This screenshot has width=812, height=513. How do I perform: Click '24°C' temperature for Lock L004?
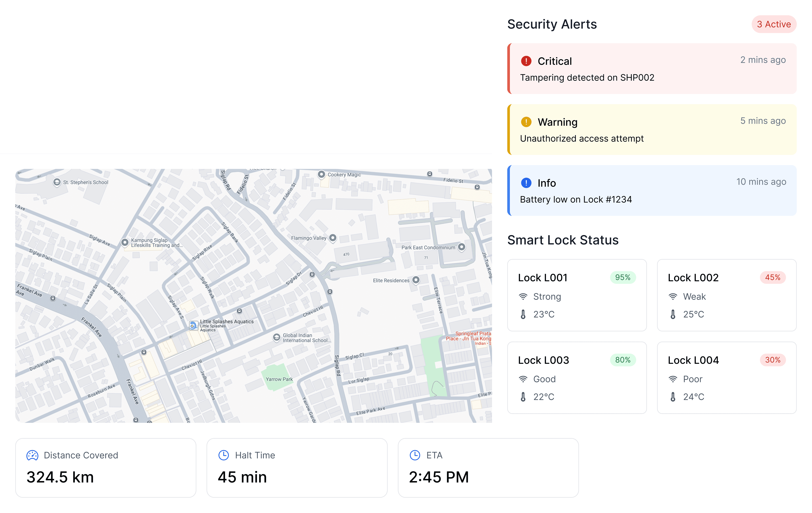click(693, 397)
